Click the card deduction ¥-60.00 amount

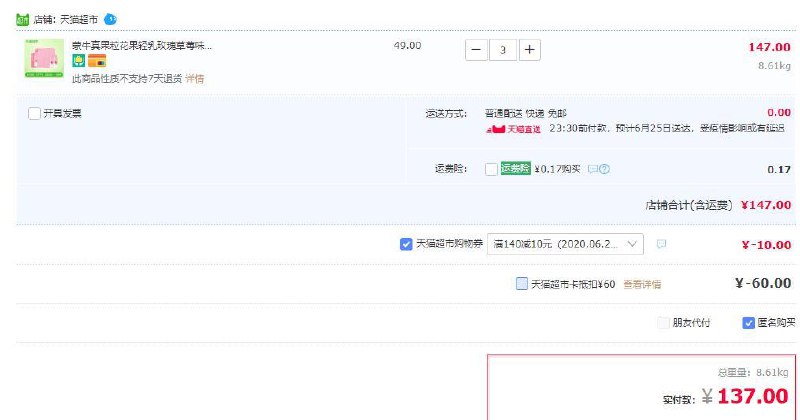tap(763, 283)
